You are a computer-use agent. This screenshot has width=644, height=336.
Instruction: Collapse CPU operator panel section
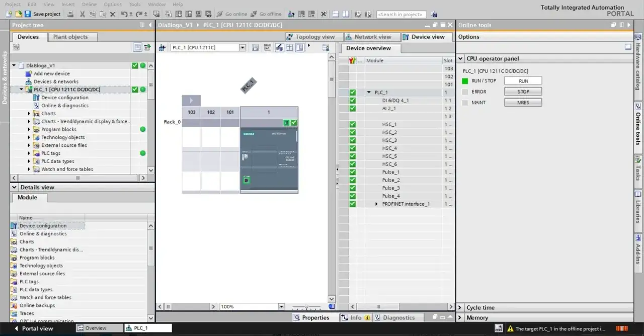(460, 59)
